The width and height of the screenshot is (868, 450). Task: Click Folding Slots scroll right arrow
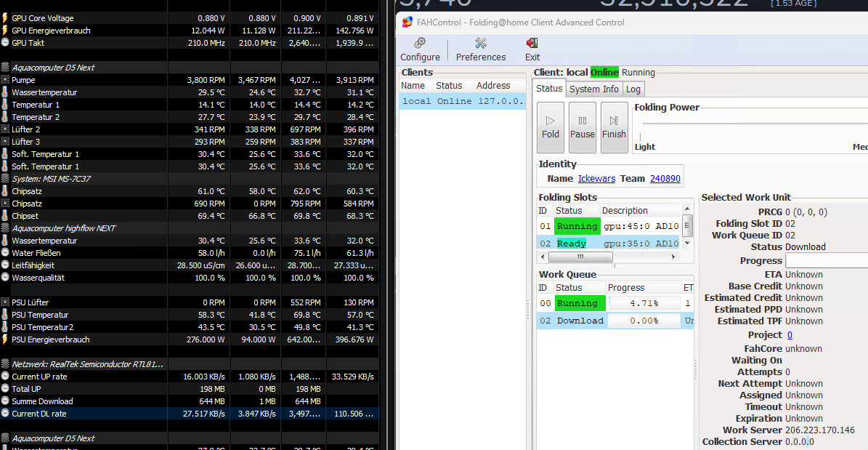click(x=673, y=257)
